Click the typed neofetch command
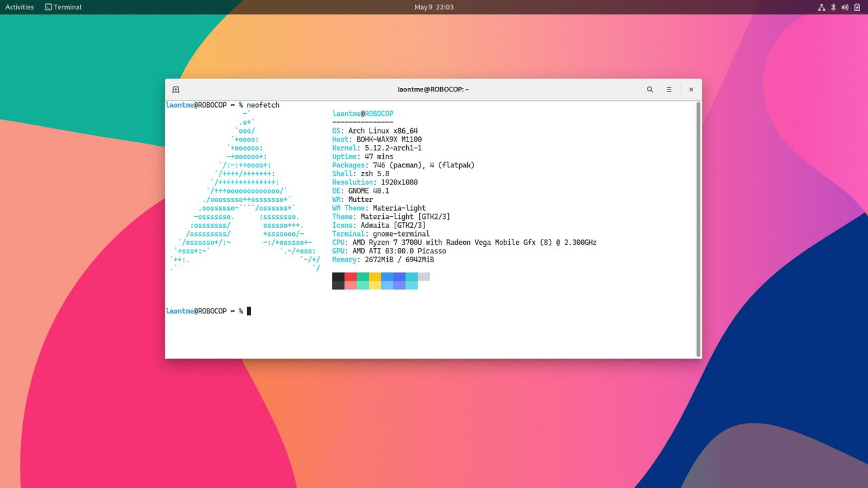The image size is (868, 488). point(263,105)
